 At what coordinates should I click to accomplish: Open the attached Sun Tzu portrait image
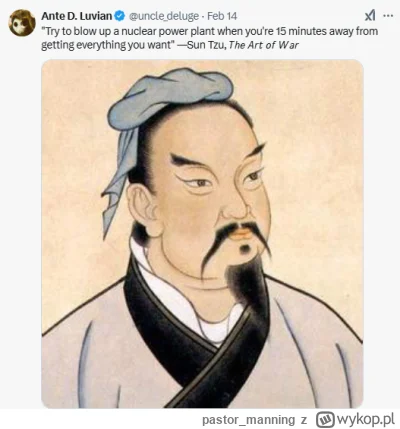[202, 234]
